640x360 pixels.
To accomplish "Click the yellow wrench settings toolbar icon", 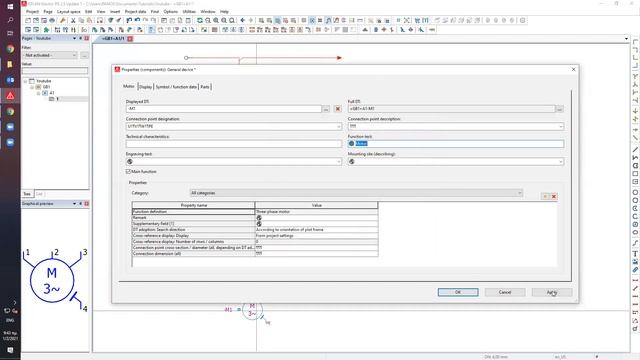I will point(62,20).
